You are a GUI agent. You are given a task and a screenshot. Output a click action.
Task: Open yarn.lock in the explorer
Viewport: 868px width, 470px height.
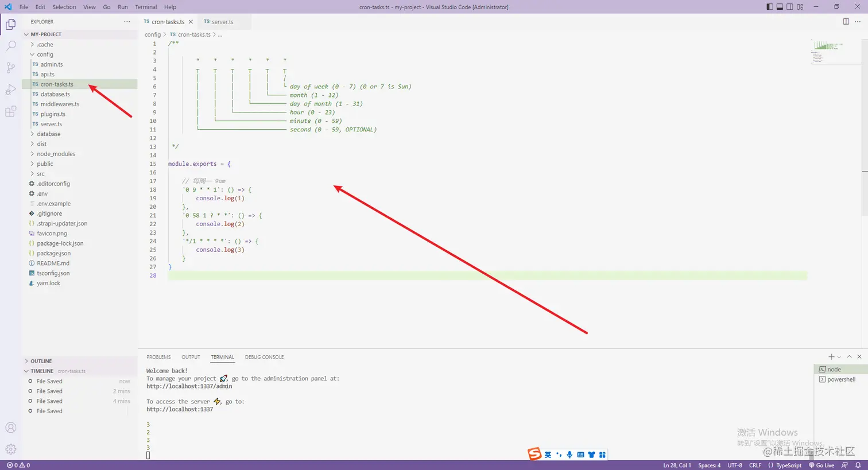[x=80, y=283]
